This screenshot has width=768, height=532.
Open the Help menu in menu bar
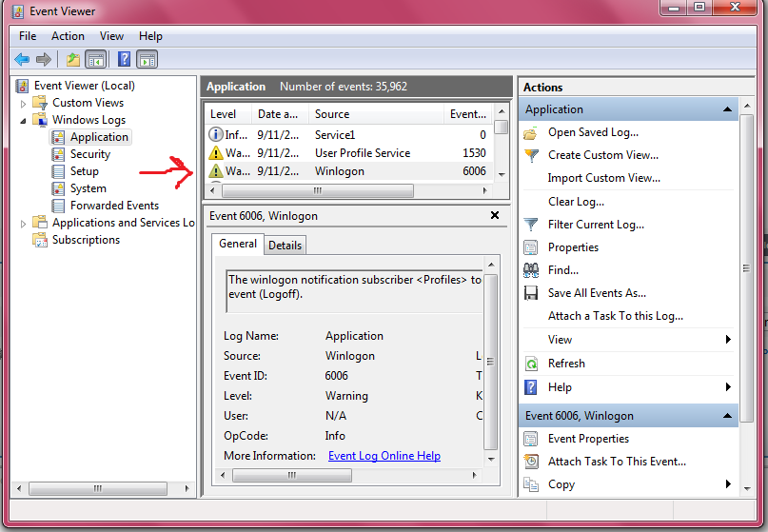tap(150, 36)
